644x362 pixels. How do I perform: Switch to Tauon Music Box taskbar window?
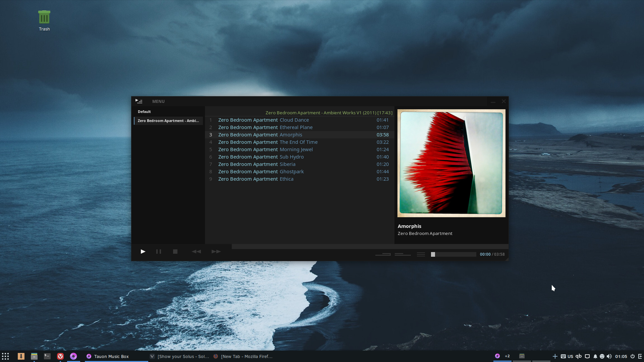pos(116,356)
